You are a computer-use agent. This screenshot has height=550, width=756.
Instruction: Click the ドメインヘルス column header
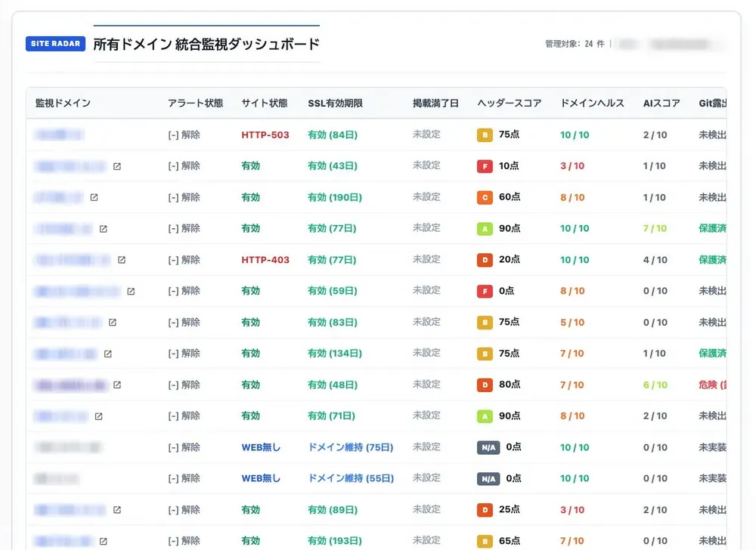pyautogui.click(x=592, y=103)
